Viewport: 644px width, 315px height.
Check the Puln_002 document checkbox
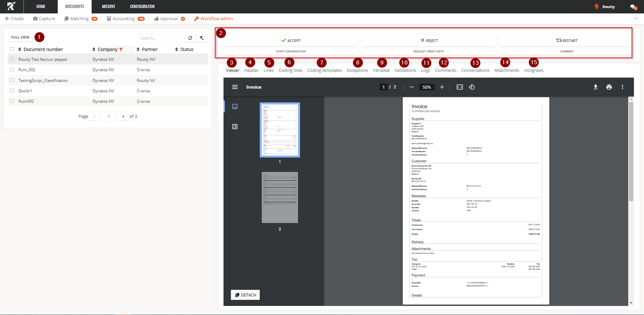click(12, 70)
